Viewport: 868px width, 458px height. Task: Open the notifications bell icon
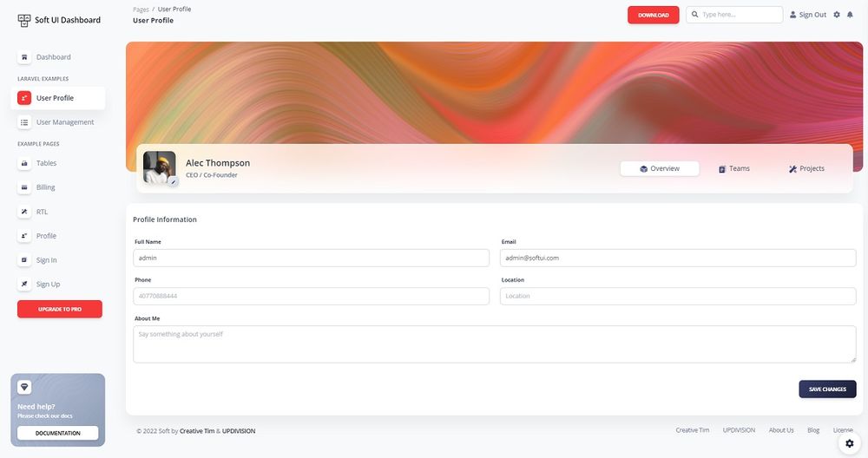pos(850,15)
